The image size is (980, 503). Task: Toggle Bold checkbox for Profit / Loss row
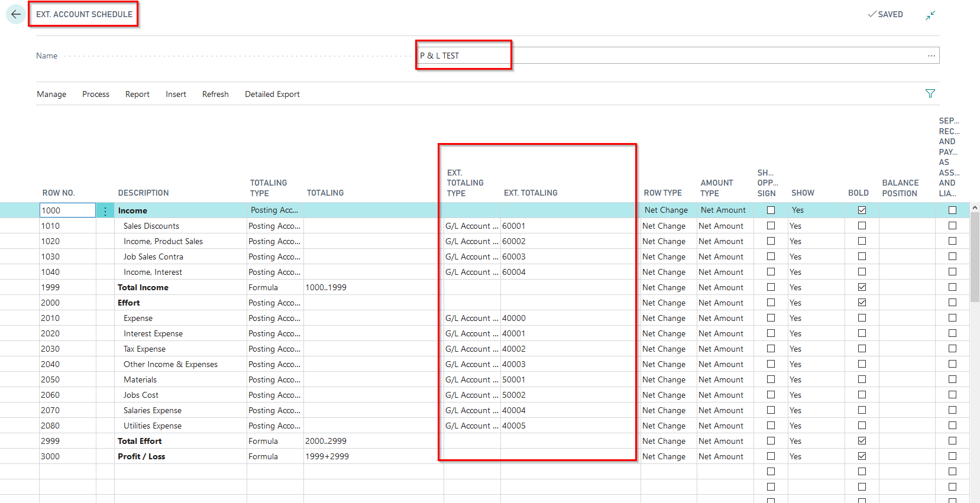(x=862, y=456)
